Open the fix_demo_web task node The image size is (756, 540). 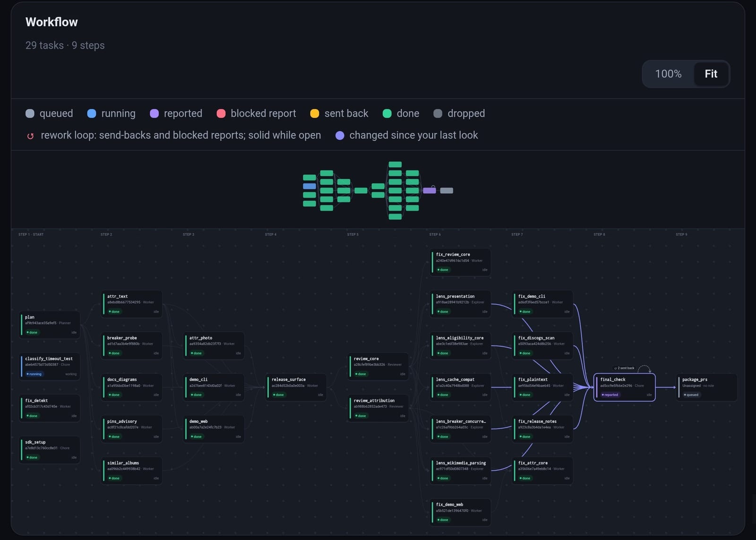(461, 512)
